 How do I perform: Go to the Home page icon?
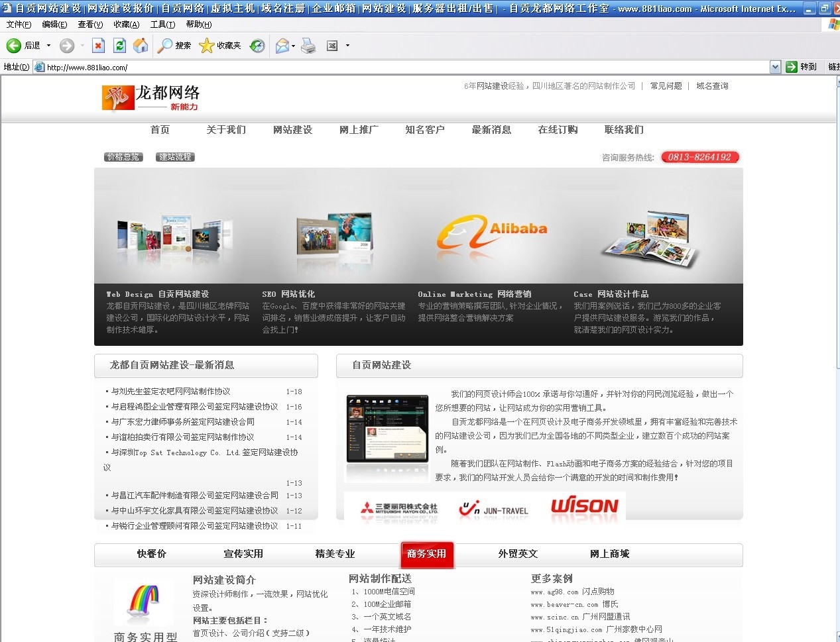coord(141,46)
